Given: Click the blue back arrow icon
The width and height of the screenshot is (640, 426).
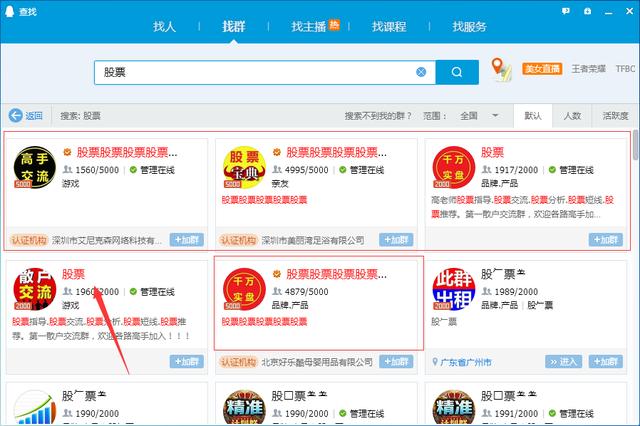Looking at the screenshot, I should click(16, 115).
